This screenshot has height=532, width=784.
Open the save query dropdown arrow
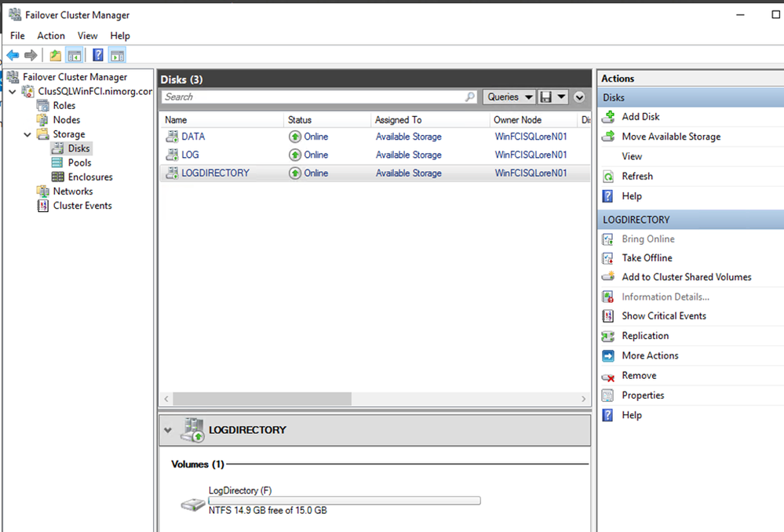[x=562, y=97]
